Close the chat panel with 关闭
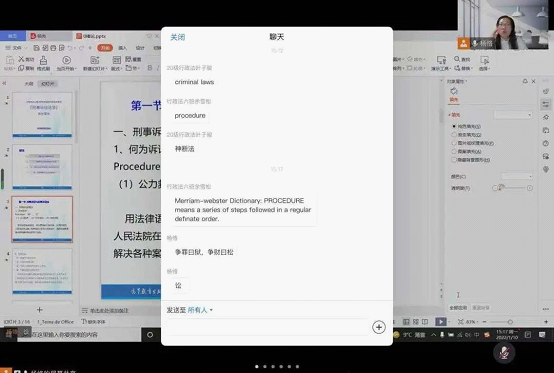 177,37
